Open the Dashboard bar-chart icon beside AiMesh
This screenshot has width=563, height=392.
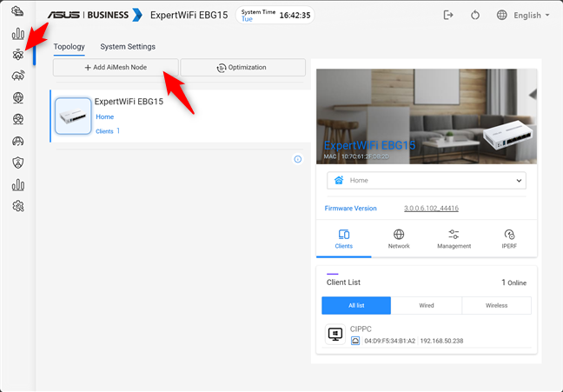(x=18, y=34)
